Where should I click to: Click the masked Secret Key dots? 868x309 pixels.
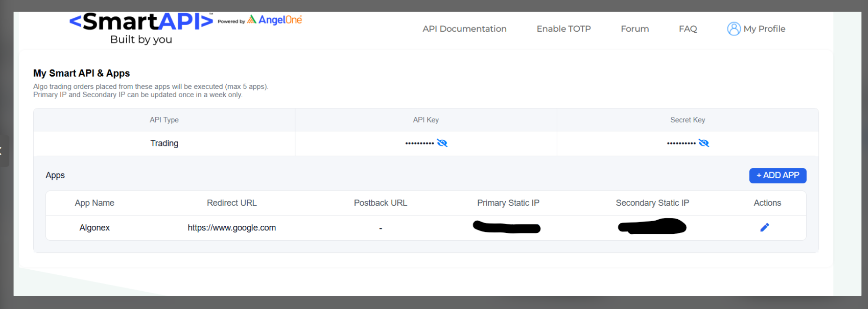[x=681, y=143]
